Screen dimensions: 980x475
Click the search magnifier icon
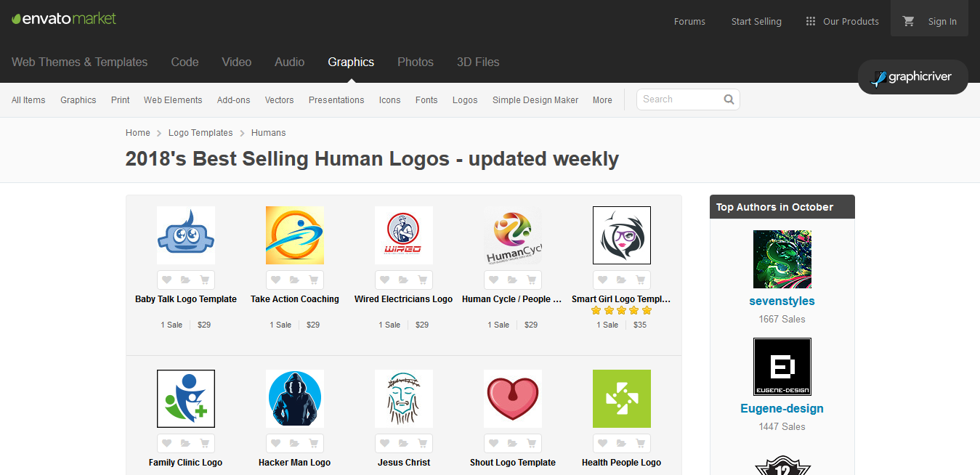click(729, 100)
